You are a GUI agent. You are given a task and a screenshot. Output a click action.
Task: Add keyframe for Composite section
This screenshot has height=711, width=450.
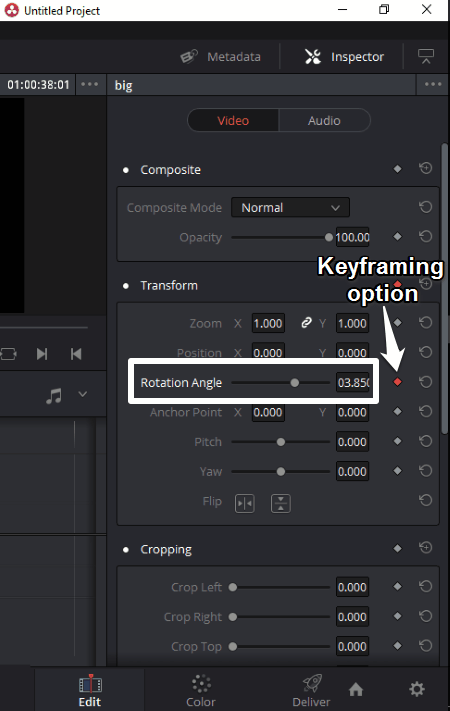tap(397, 169)
